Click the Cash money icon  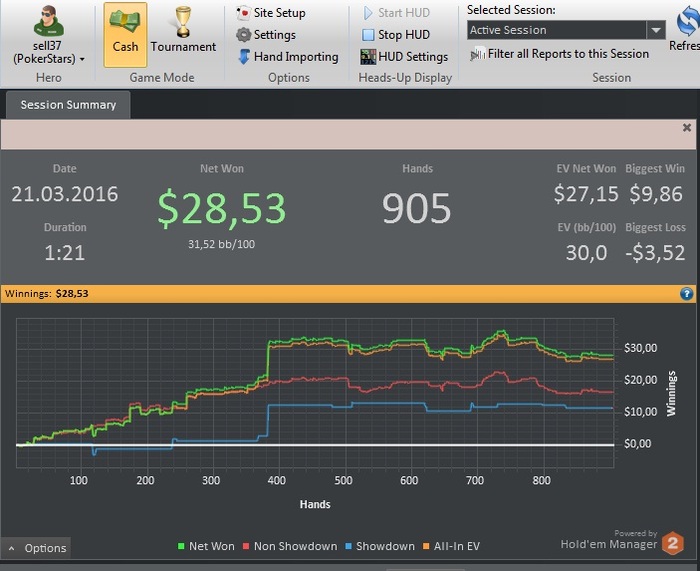125,21
